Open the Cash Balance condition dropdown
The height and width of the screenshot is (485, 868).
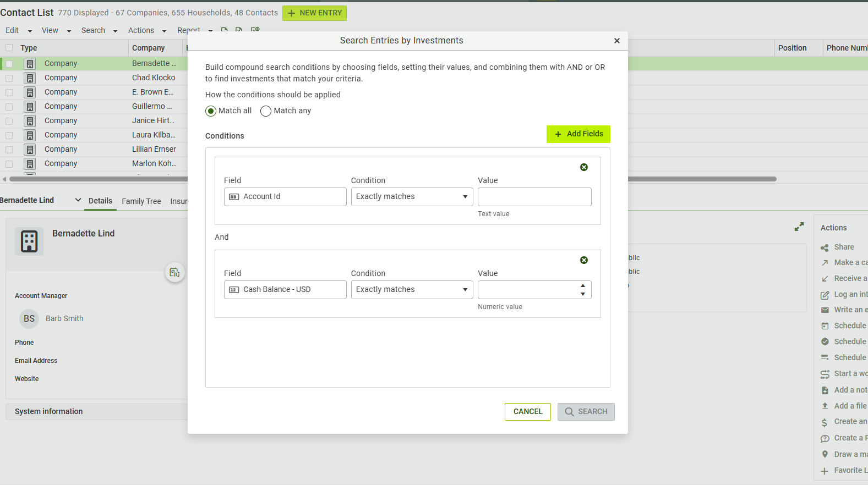(412, 290)
